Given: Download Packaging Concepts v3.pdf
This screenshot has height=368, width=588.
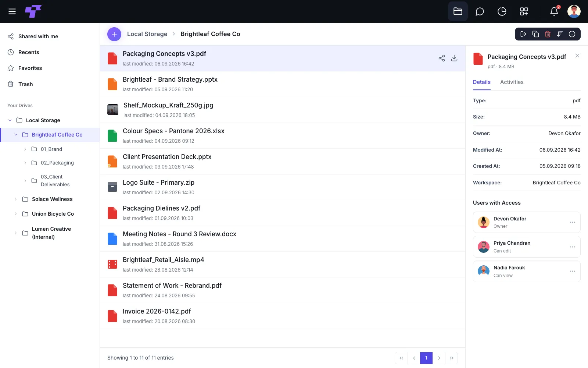Looking at the screenshot, I should click(454, 58).
